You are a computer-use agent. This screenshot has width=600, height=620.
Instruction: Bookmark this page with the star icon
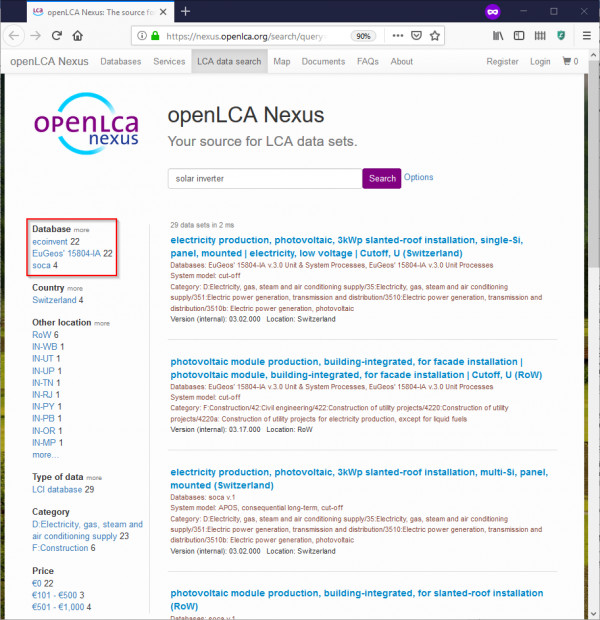pyautogui.click(x=435, y=36)
